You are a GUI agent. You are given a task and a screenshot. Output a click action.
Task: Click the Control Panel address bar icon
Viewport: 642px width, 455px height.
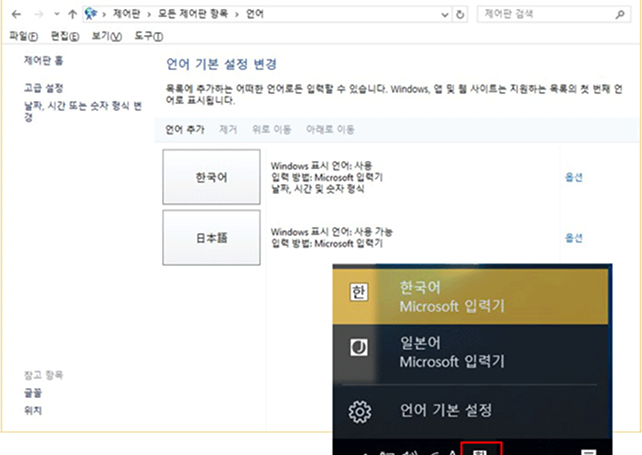[90, 14]
